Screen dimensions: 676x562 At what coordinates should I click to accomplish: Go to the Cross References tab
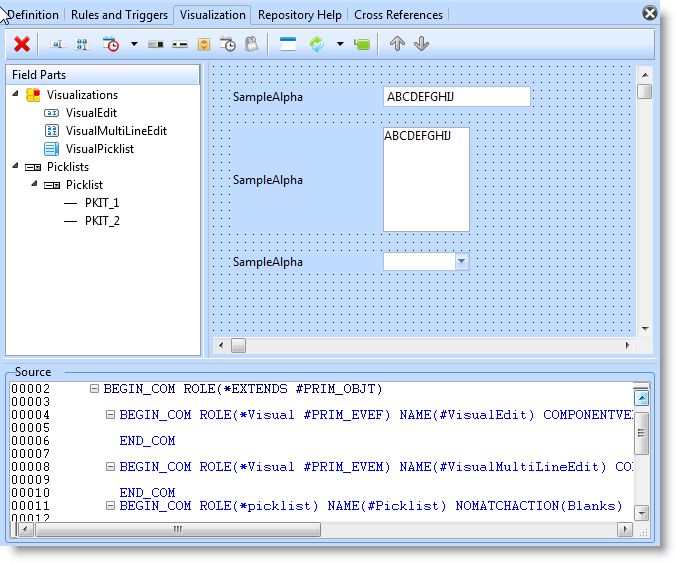[398, 15]
